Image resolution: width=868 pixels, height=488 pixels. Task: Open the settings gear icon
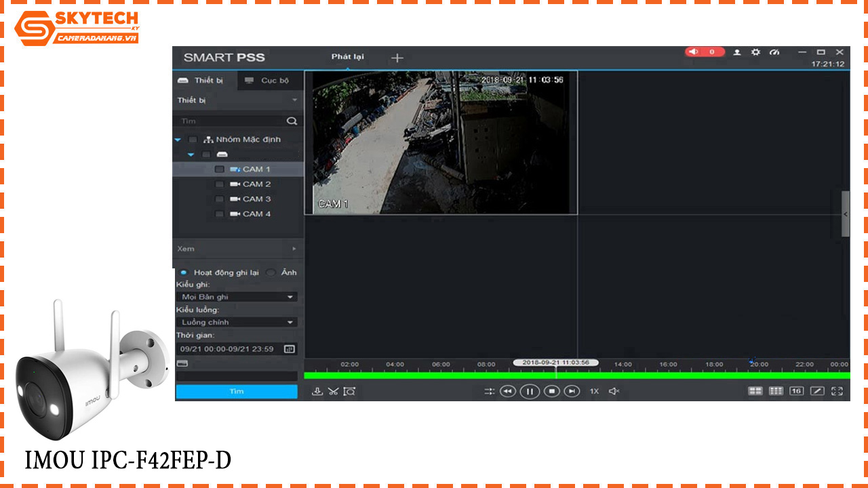(x=755, y=52)
